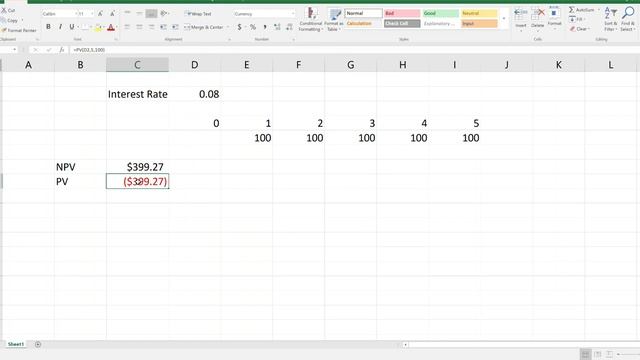Viewport: 640px width, 360px height.
Task: Open the Name Box dropdown
Action: [x=14, y=50]
